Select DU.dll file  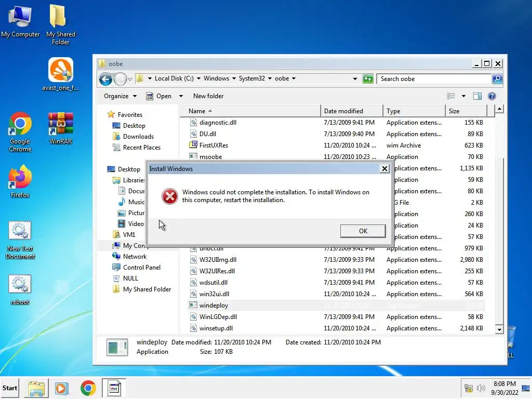coord(336,134)
